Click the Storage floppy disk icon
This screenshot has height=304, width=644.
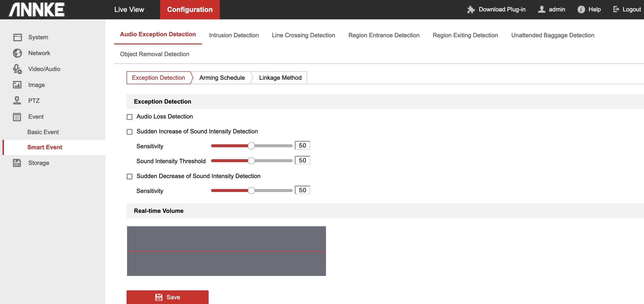(x=17, y=163)
